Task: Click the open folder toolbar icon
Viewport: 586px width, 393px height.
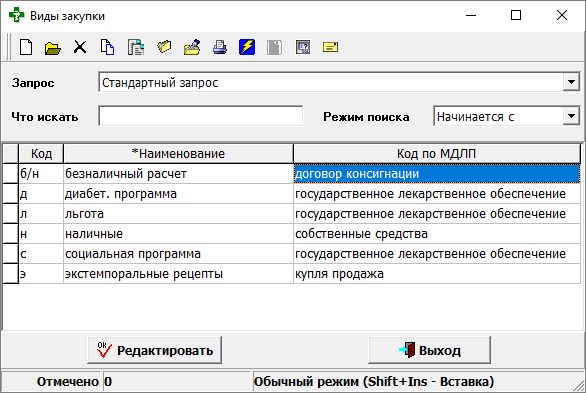Action: pos(53,48)
